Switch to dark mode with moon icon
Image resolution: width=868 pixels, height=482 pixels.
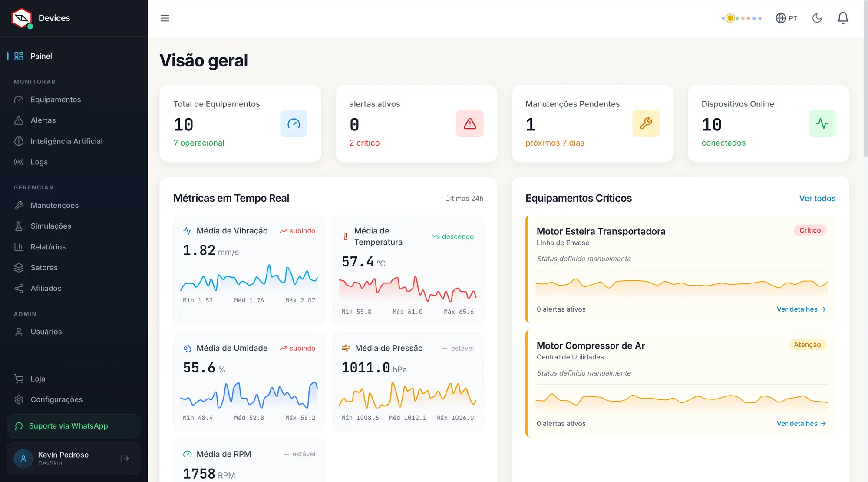(817, 18)
